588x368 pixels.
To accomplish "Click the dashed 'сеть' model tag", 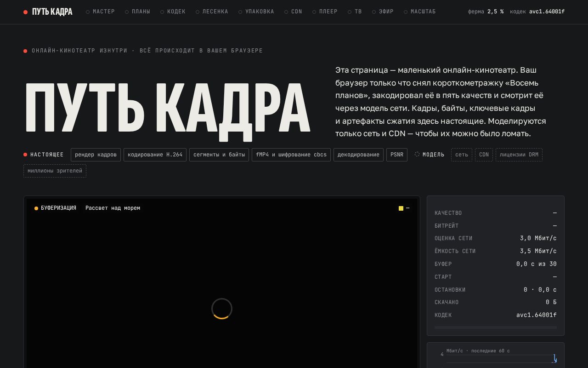I will click(x=462, y=155).
